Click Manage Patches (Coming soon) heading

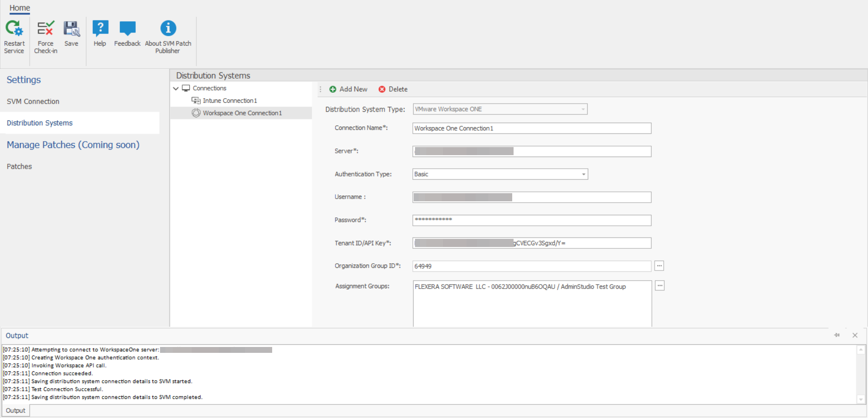tap(73, 145)
